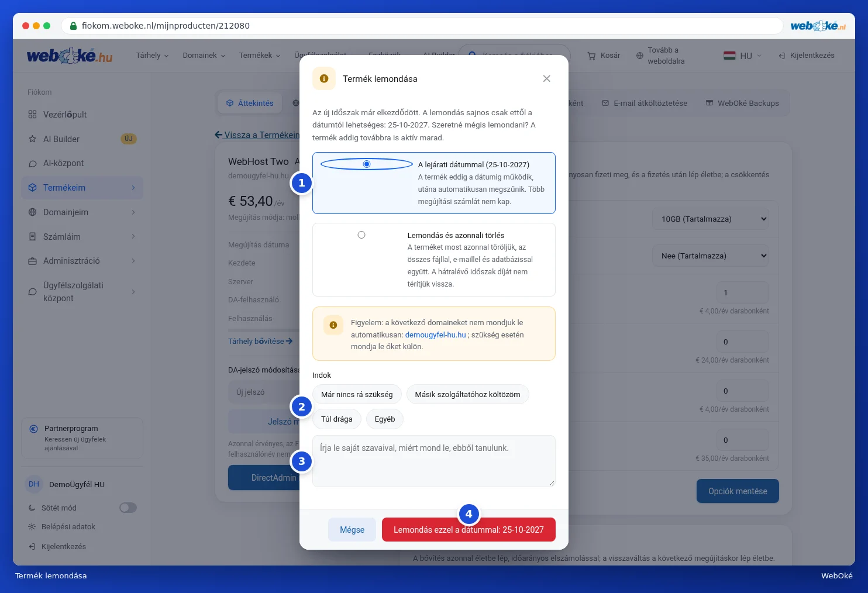This screenshot has height=593, width=868.
Task: Click the Belépési adatok gear icon
Action: click(x=32, y=527)
